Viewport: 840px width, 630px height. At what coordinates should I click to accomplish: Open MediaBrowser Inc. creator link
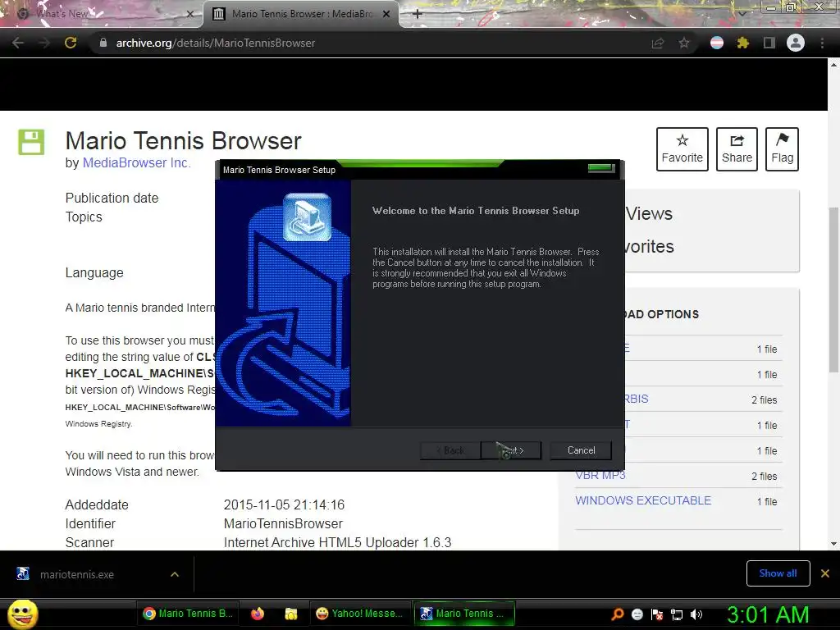pyautogui.click(x=136, y=163)
